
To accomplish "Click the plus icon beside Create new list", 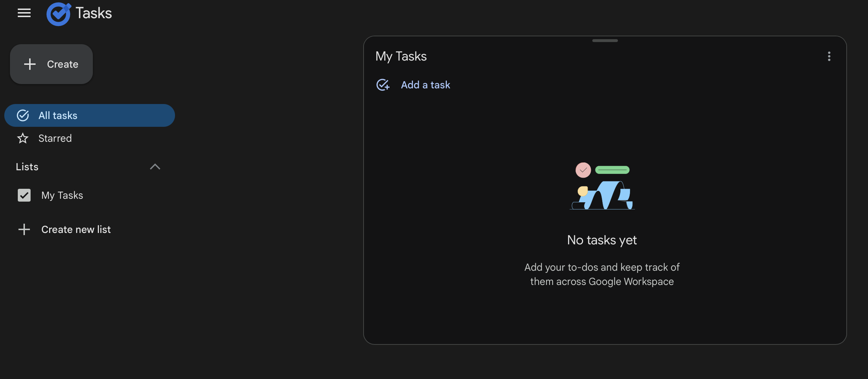I will pos(24,229).
